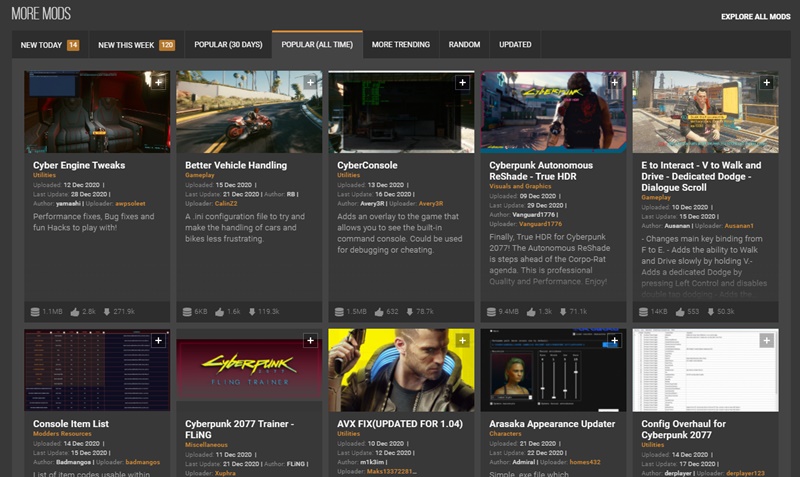
Task: Click Miscellaneous category under FLiNG trainer
Action: click(x=206, y=445)
